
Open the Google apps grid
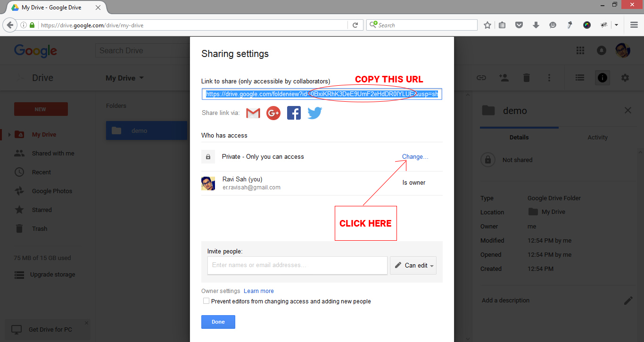click(580, 50)
